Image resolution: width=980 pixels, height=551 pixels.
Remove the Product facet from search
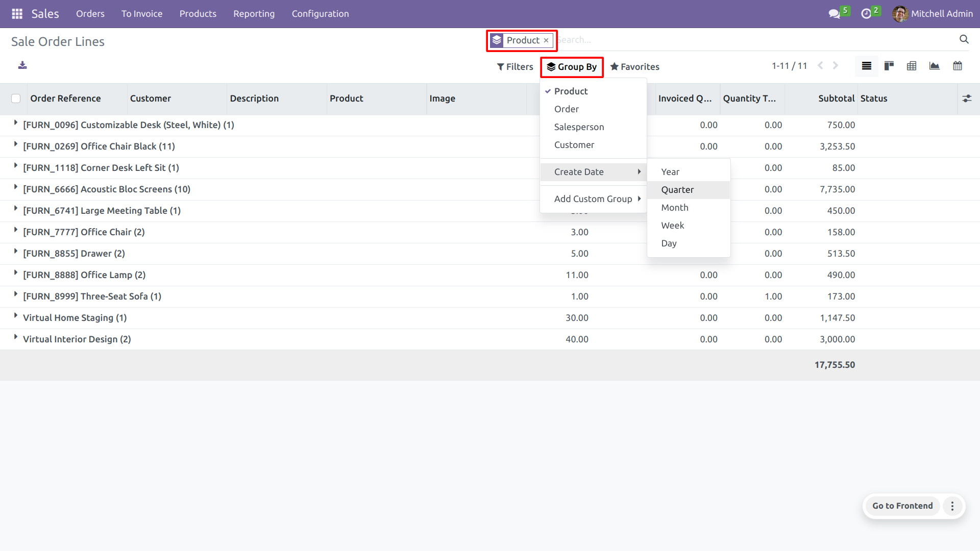[546, 40]
